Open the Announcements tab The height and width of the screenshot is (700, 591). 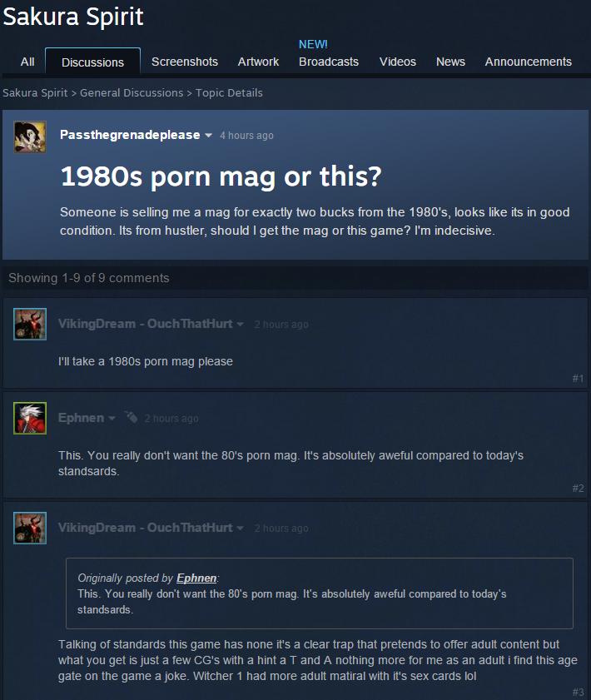coord(528,62)
